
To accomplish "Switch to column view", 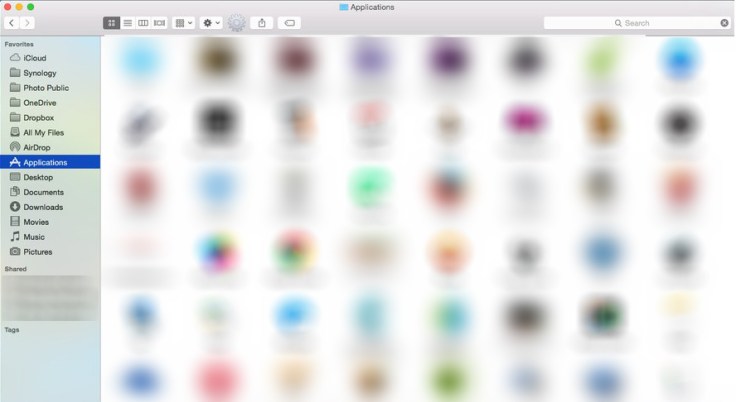I will point(143,23).
